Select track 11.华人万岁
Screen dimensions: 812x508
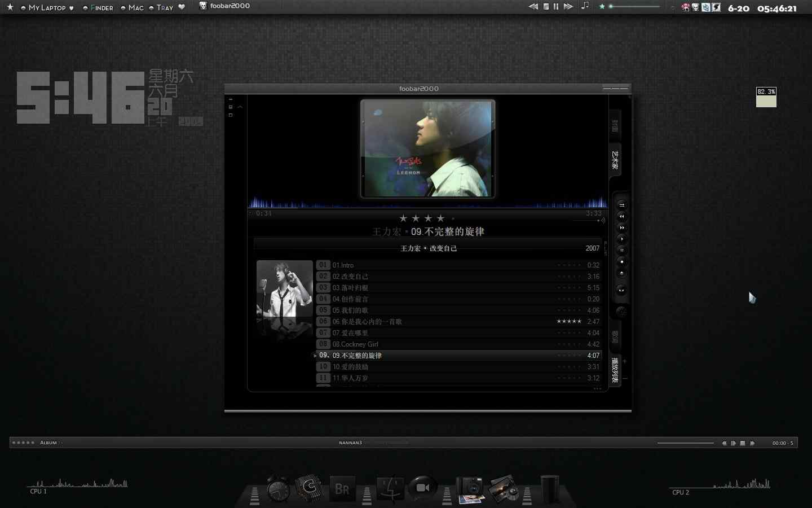[458, 378]
